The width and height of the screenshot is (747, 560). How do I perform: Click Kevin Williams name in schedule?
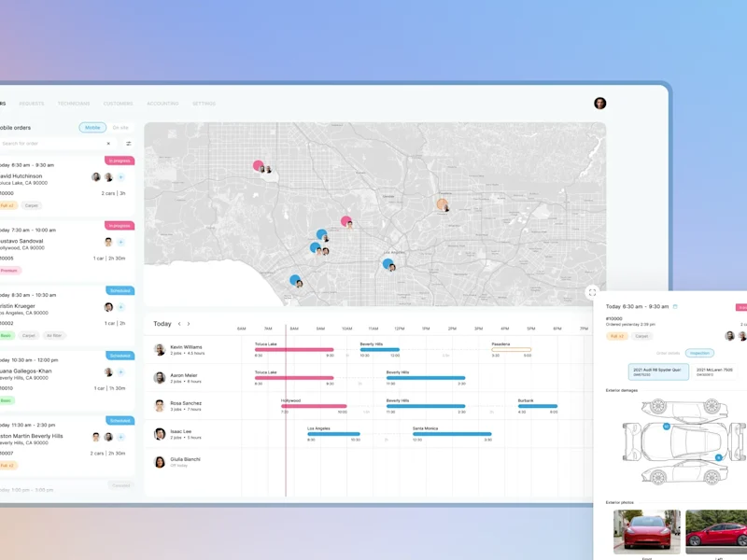click(186, 347)
